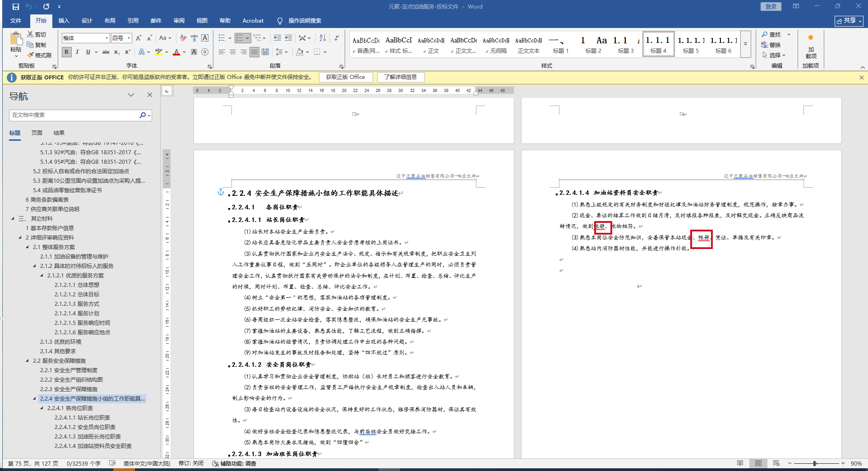Click the save icon in title bar
Screen dimensions: 868x471
pos(16,7)
